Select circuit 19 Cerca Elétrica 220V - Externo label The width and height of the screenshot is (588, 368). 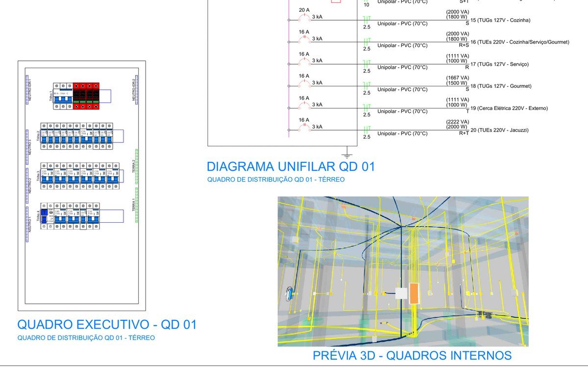509,108
